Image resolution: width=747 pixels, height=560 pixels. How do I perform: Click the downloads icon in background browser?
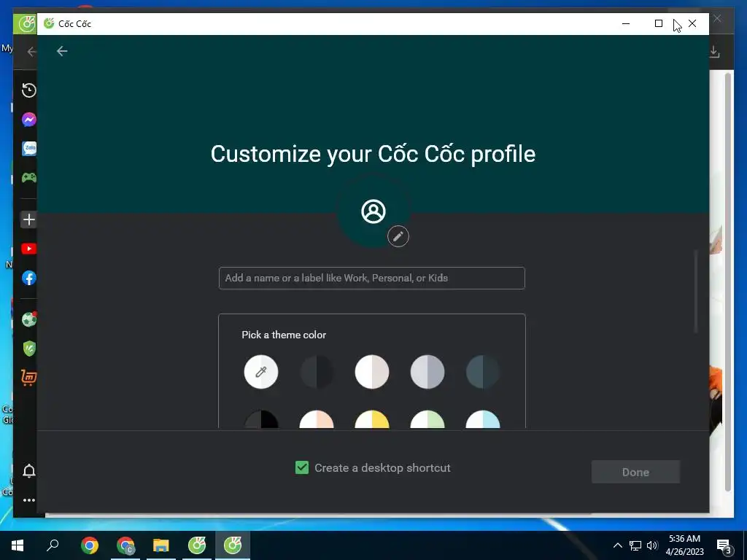(713, 52)
